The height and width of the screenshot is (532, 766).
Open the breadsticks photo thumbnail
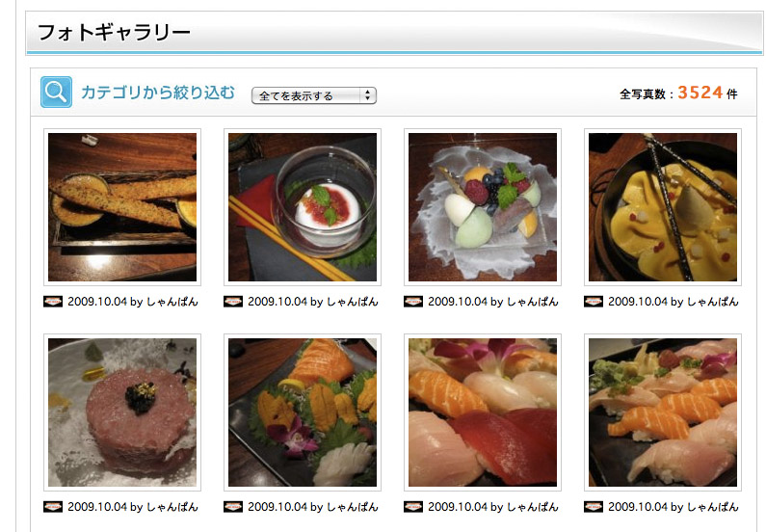(122, 207)
